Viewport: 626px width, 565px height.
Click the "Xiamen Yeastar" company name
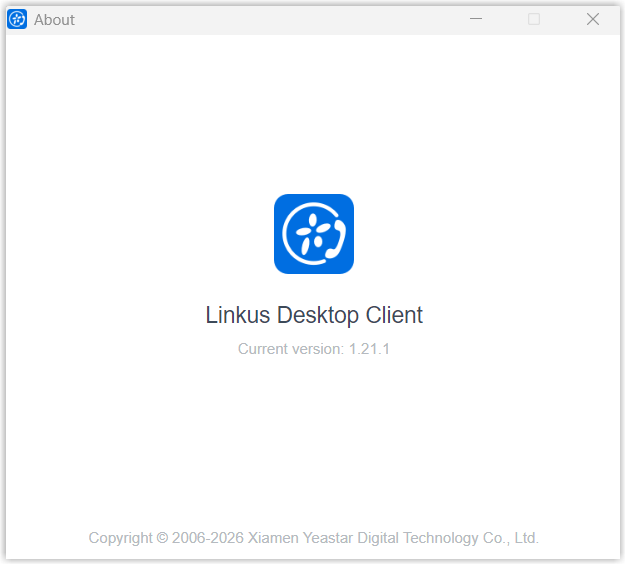pos(297,538)
